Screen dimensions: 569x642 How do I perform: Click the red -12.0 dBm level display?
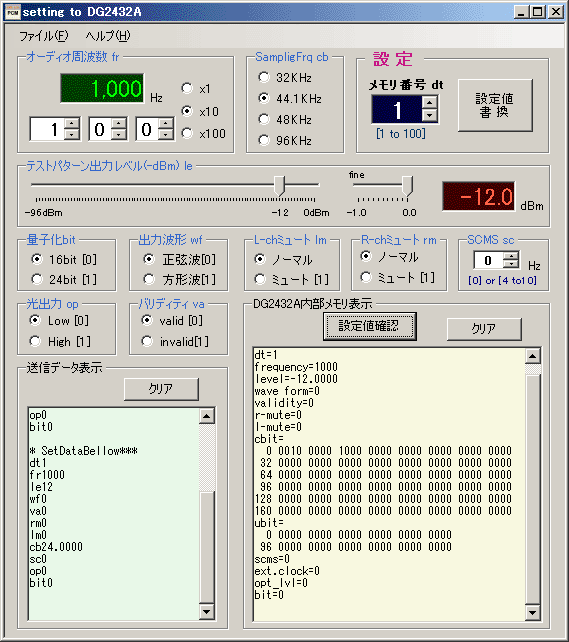pyautogui.click(x=479, y=197)
